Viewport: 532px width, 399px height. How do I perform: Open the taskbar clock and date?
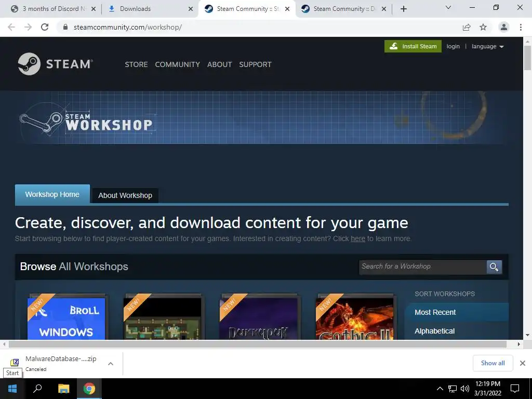[487, 389]
